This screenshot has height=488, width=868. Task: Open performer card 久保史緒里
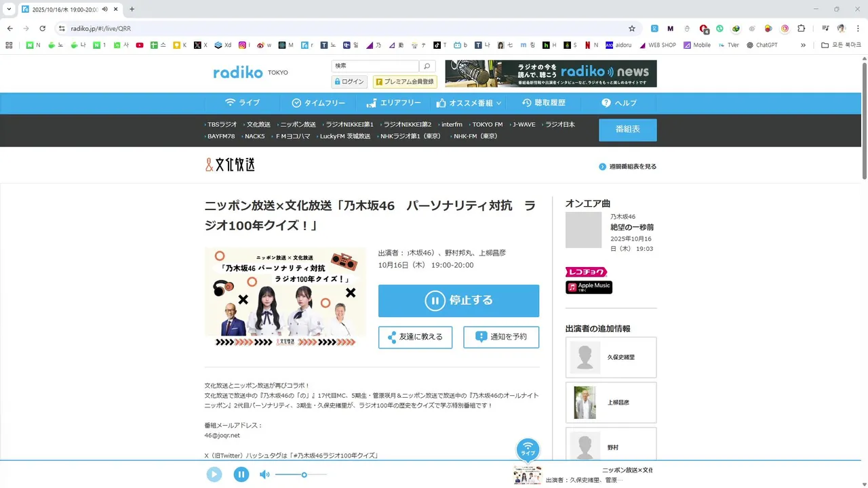pos(611,357)
